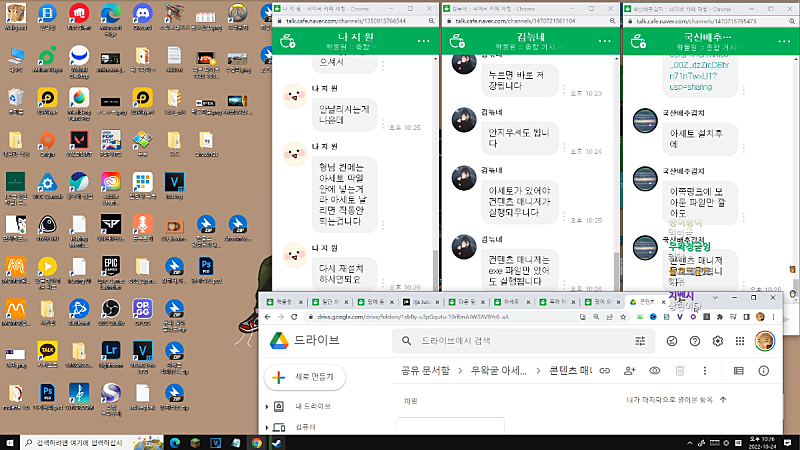Viewport: 800px width, 450px height.
Task: Open Google account avatar in Drive
Action: coord(765,341)
